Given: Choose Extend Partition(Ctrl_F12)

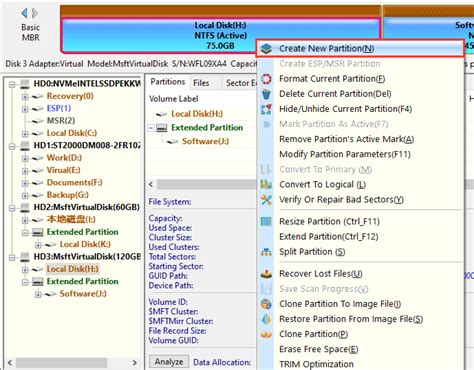Looking at the screenshot, I should 329,236.
